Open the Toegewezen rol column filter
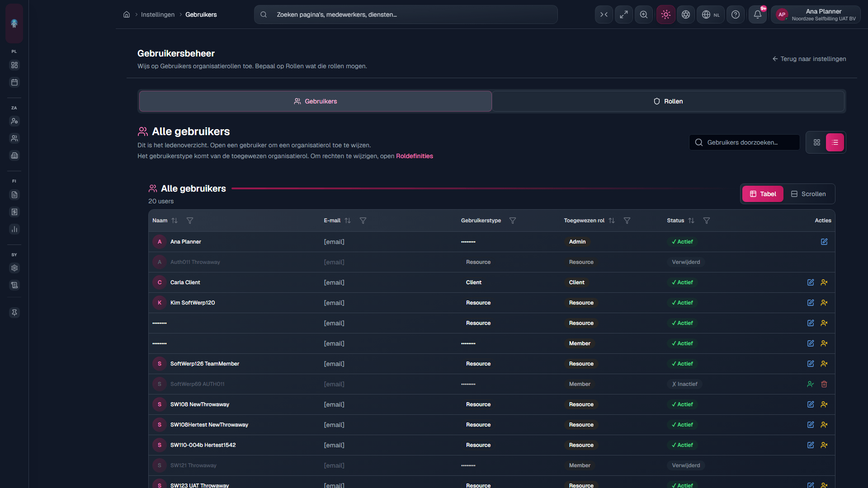Screen dimensions: 868x488 (627, 221)
